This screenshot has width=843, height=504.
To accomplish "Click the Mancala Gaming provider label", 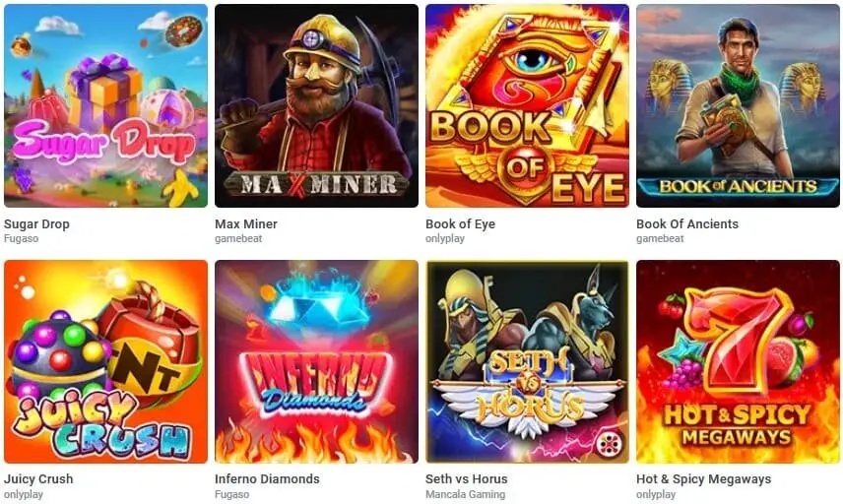I will pos(465,494).
